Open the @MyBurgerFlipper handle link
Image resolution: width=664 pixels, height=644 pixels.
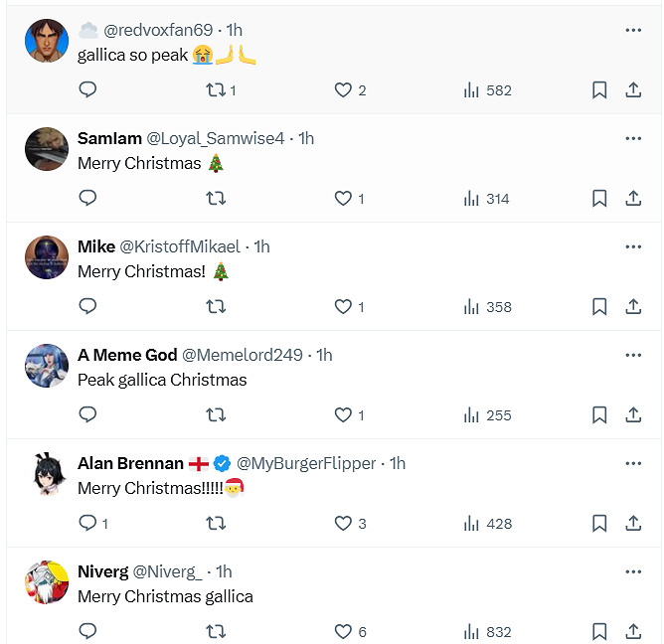tap(306, 463)
